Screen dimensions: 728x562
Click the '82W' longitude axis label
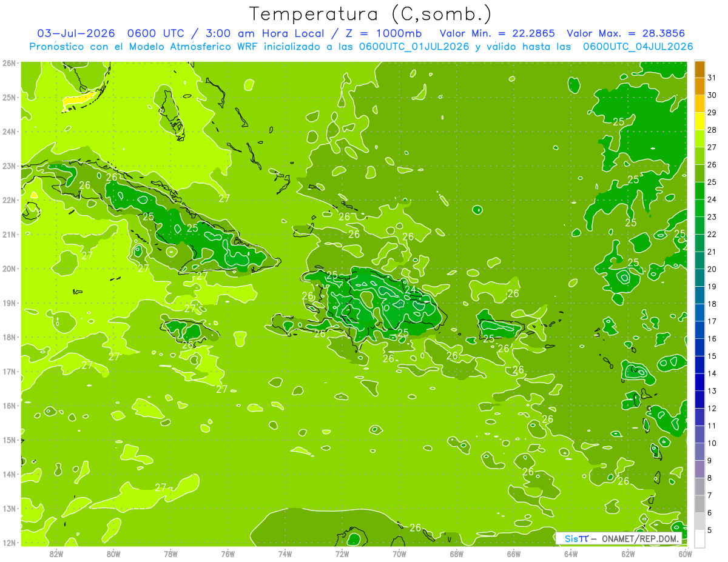pos(56,554)
